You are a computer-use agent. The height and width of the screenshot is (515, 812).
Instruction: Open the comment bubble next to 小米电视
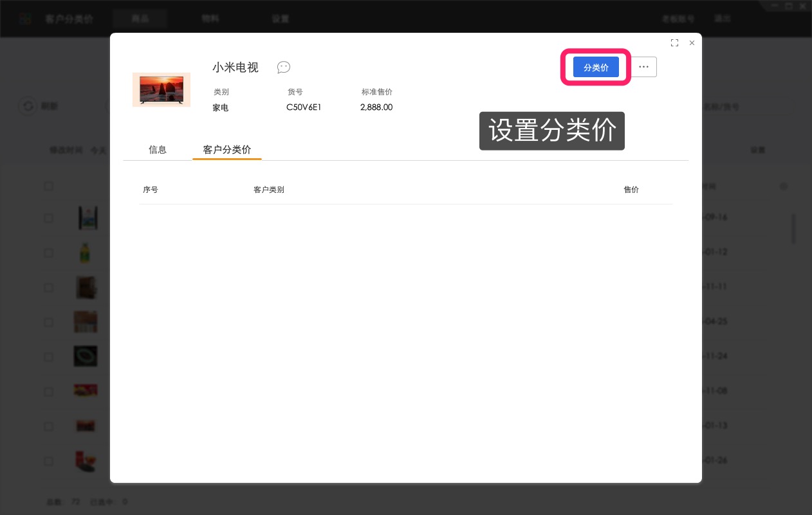284,68
